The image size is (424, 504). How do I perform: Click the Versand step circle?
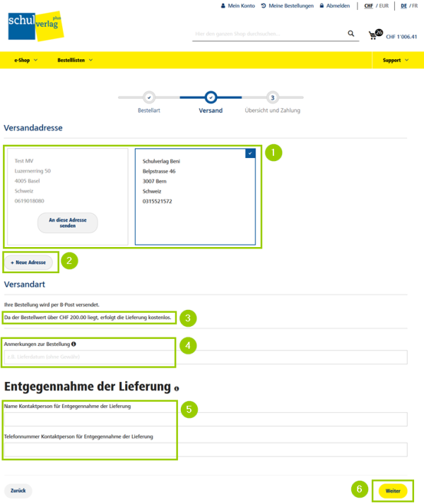coord(210,97)
